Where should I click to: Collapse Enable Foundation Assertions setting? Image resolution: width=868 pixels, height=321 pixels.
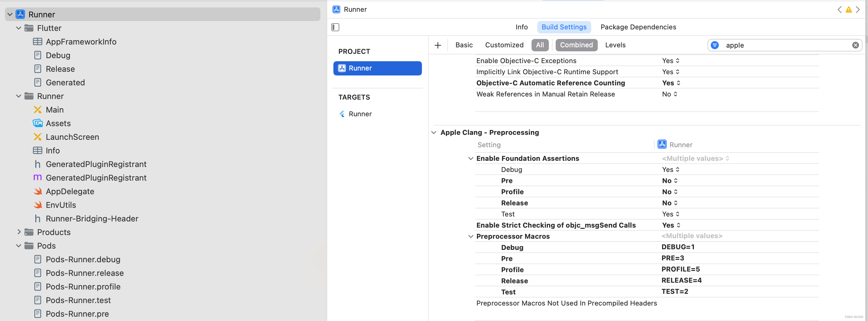(x=471, y=158)
